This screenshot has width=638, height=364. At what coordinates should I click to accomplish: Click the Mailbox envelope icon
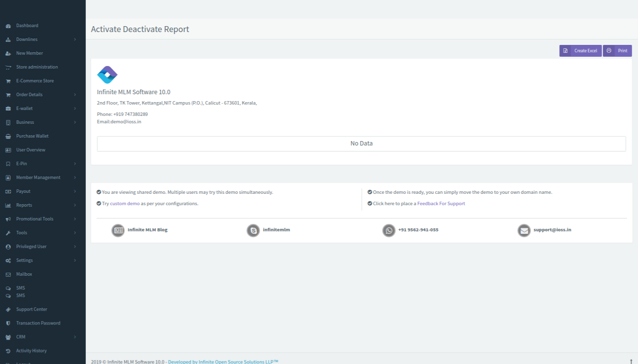[x=8, y=274]
